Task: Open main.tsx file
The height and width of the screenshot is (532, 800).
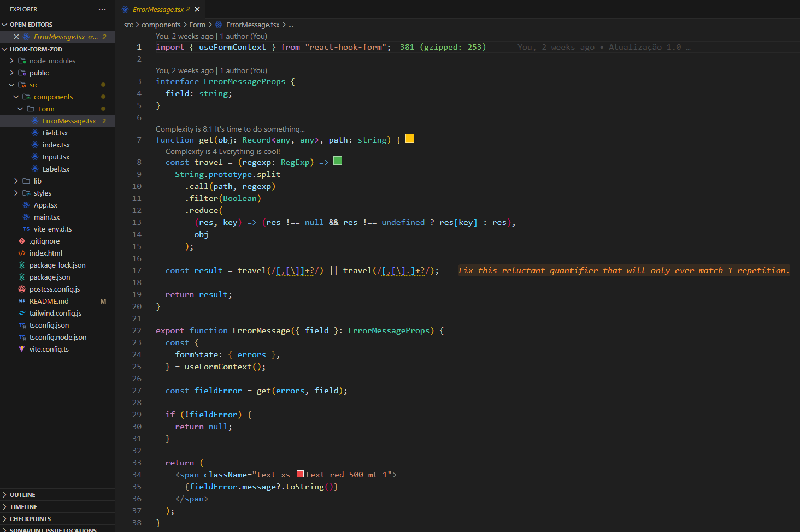Action: click(46, 217)
